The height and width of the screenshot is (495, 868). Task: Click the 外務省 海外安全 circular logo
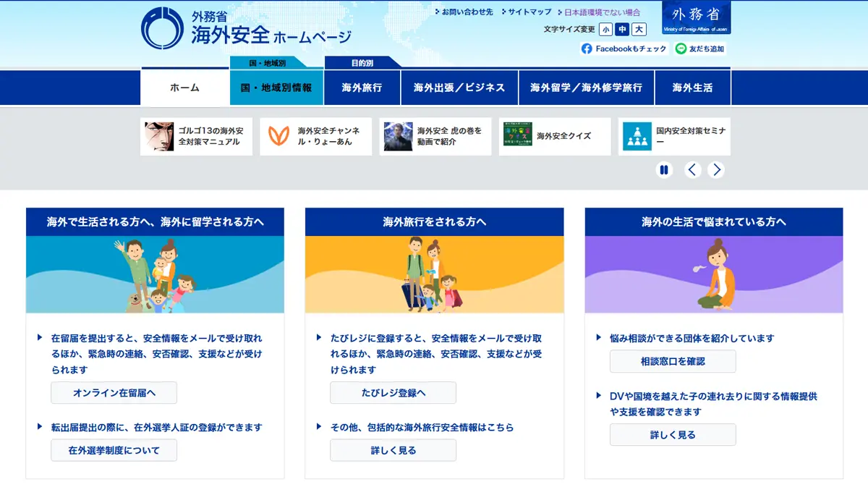click(x=162, y=28)
